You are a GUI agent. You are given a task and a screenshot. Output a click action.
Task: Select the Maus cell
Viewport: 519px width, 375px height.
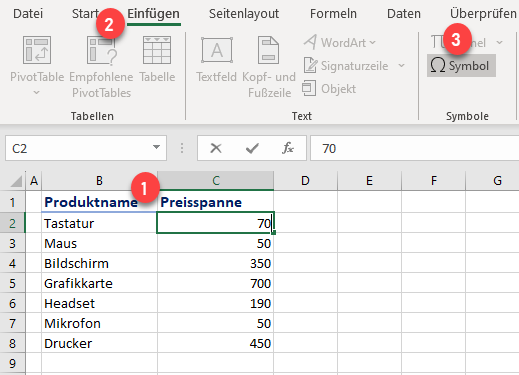click(x=99, y=243)
